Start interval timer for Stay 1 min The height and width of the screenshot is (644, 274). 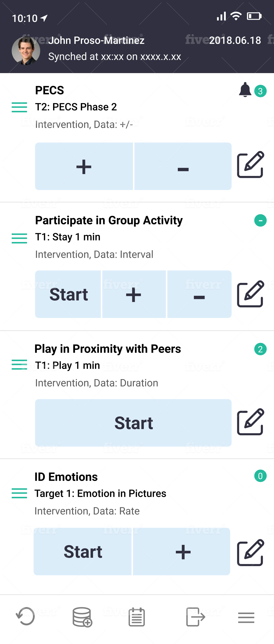68,295
